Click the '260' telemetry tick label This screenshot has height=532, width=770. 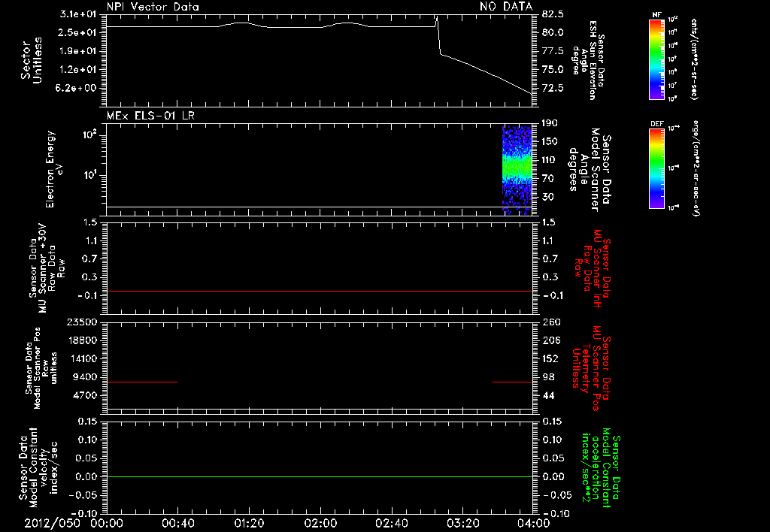pos(551,322)
